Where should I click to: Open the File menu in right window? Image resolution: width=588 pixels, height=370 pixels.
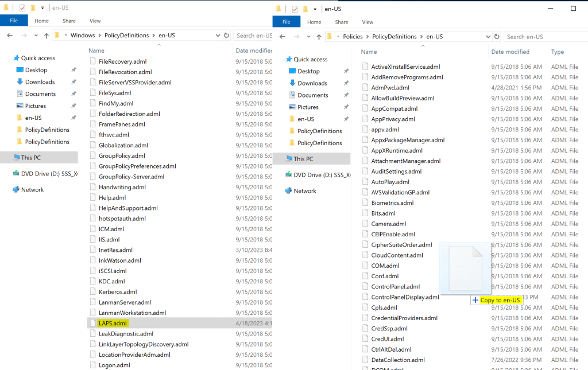point(286,22)
